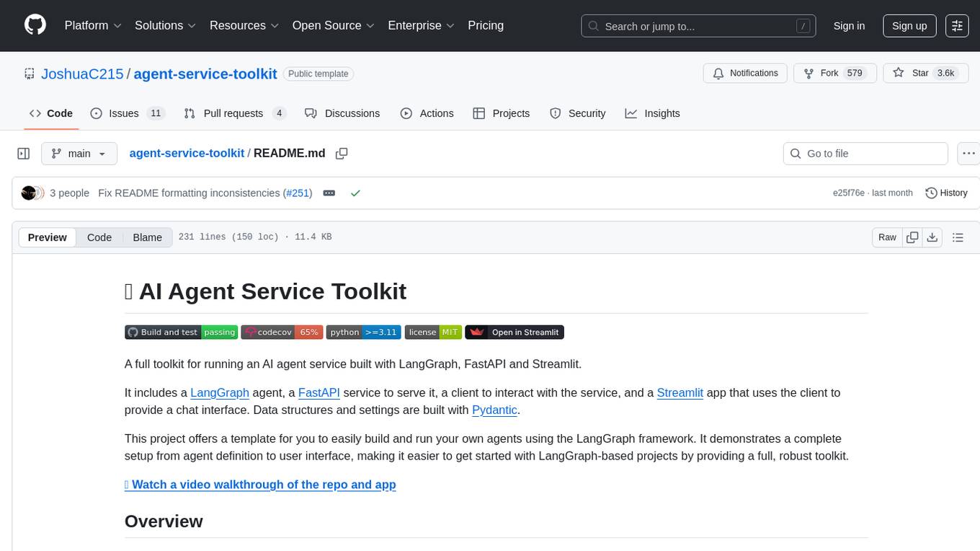Image resolution: width=980 pixels, height=551 pixels.
Task: Switch to the Code tab
Action: tap(51, 113)
